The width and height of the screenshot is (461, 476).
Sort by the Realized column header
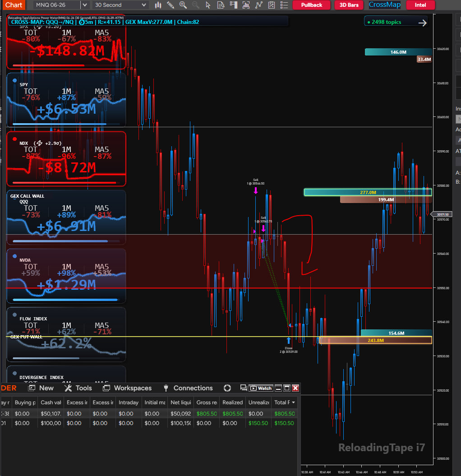232,402
